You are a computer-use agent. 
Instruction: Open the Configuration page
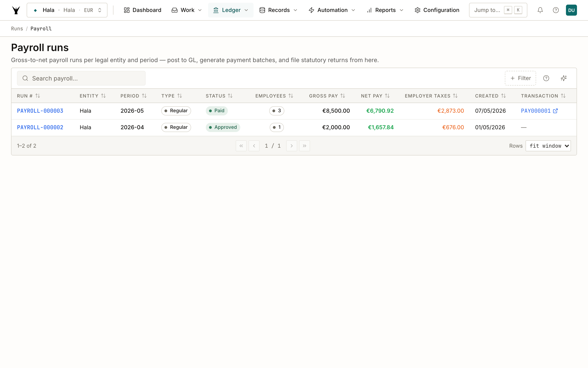coord(437,10)
